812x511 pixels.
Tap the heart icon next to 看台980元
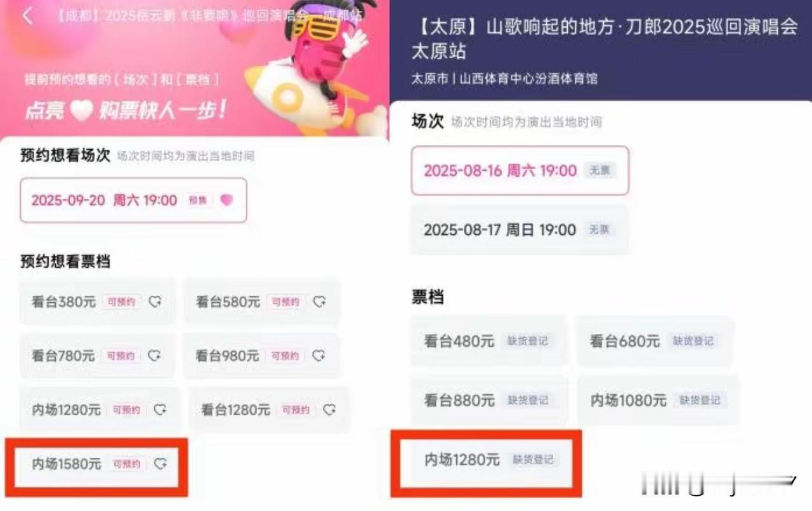319,356
